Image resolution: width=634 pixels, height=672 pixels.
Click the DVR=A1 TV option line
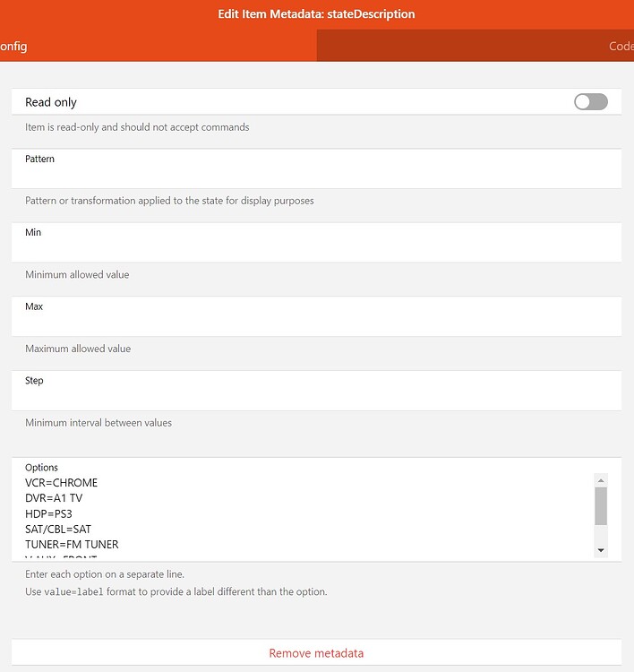pos(54,498)
